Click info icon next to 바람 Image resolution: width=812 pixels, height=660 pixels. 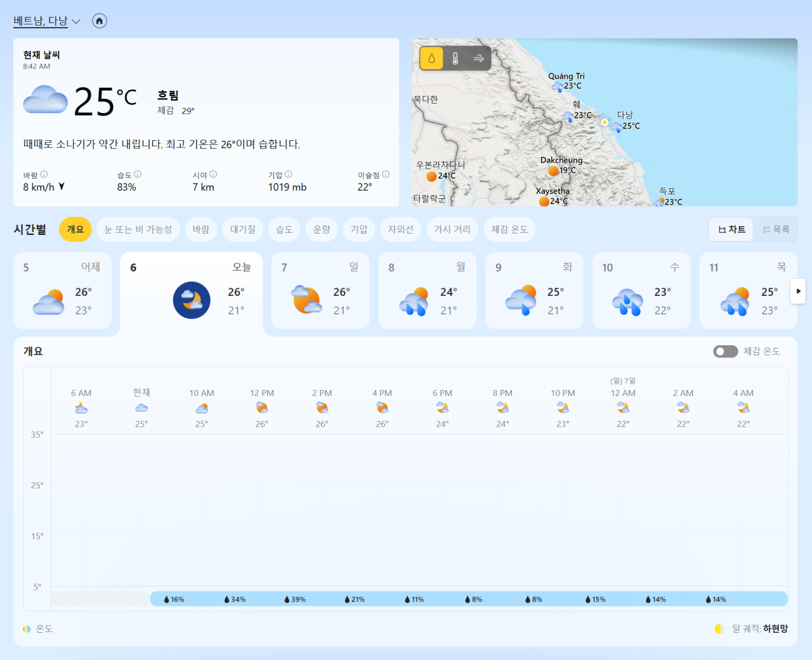pos(44,175)
